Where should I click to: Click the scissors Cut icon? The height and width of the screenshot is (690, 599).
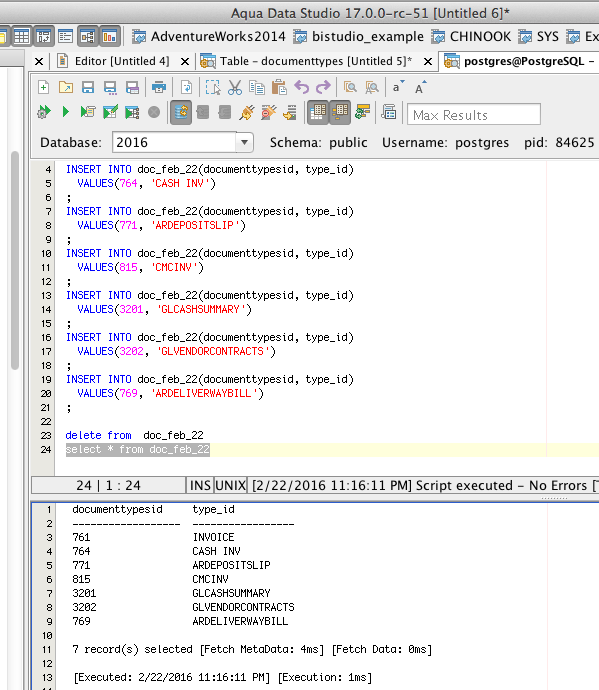235,87
